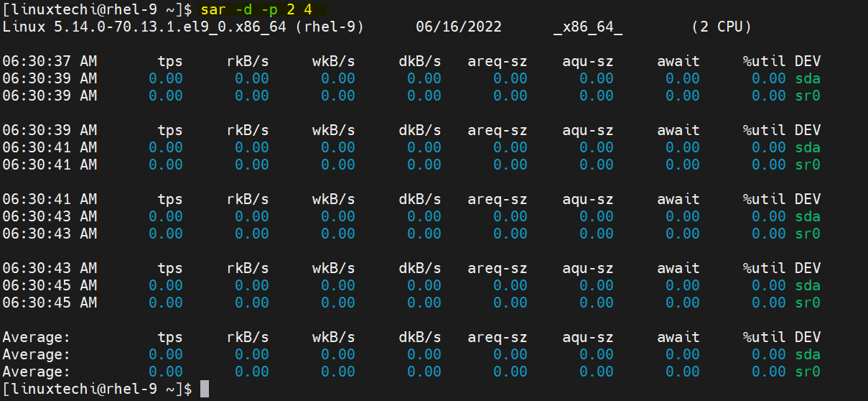Click 'sr0' in the 06:30:45 AM row
Viewport: 868px width, 401px height.
[x=808, y=303]
